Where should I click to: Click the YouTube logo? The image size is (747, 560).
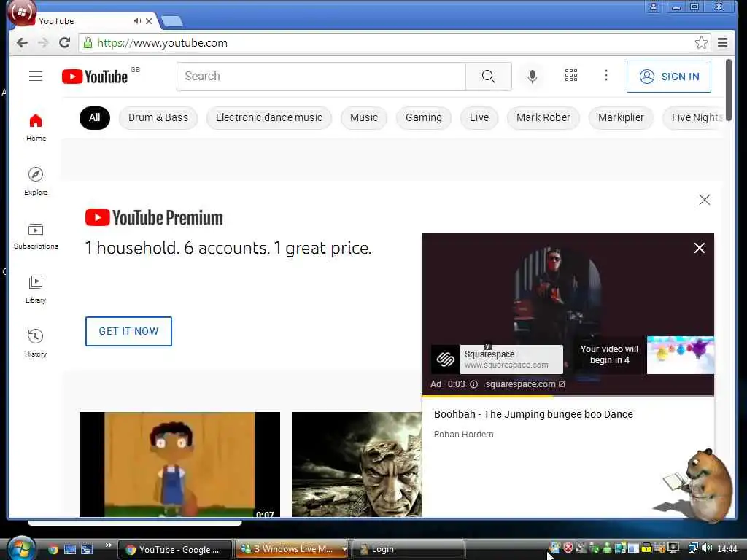tap(96, 77)
